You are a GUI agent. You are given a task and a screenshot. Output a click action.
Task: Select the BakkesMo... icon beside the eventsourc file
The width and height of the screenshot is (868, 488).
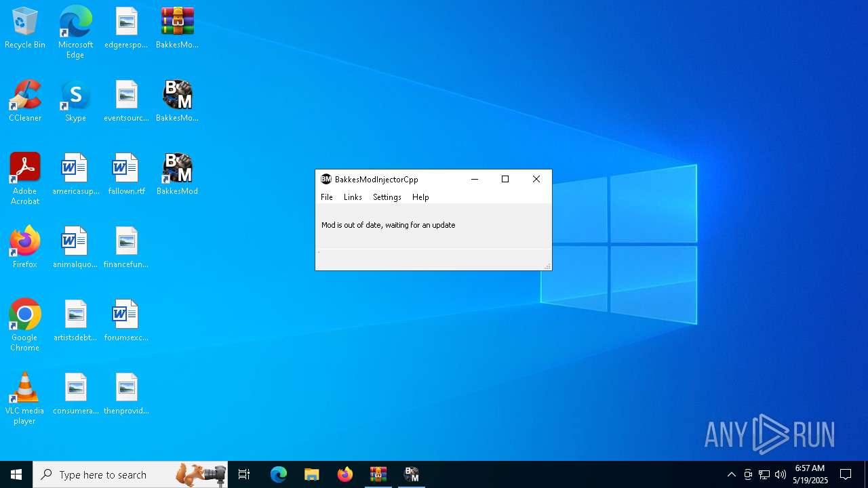pyautogui.click(x=177, y=102)
